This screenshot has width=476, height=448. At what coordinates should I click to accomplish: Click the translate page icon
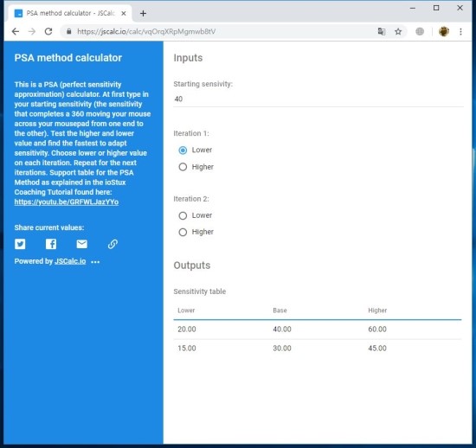click(382, 31)
